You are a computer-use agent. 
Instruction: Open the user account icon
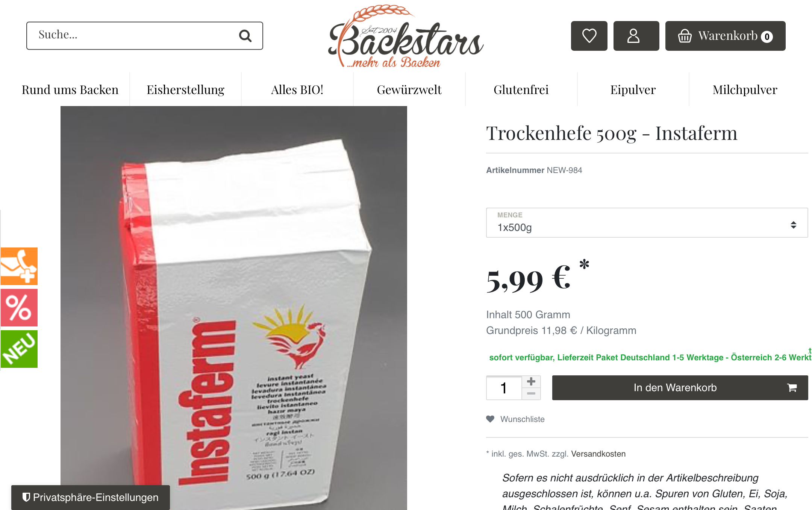coord(636,36)
